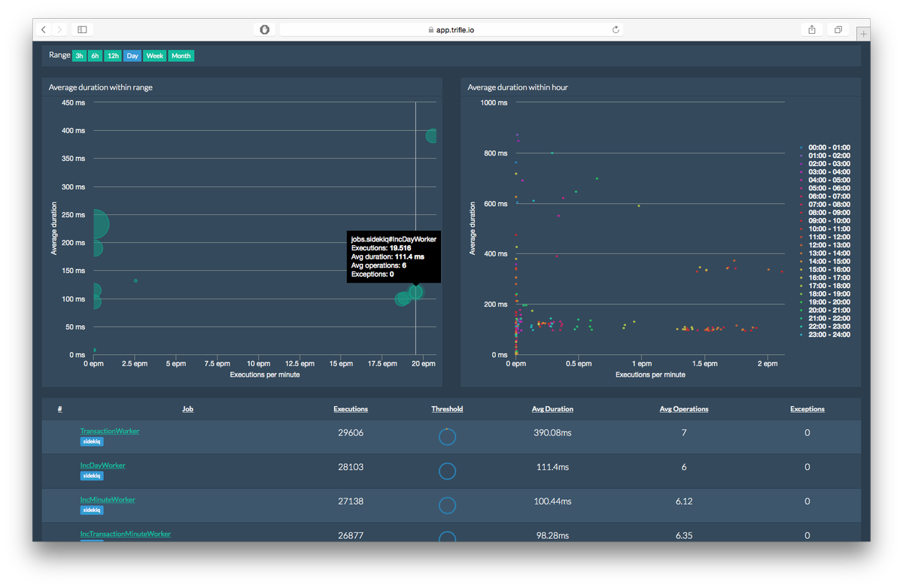Sort table by Threshold column
903x588 pixels.
[447, 409]
